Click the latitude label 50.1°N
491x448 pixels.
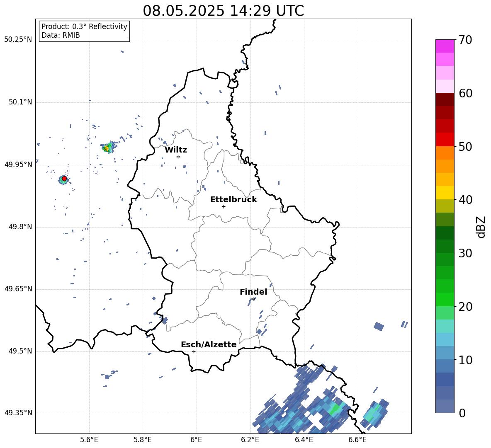pos(20,102)
